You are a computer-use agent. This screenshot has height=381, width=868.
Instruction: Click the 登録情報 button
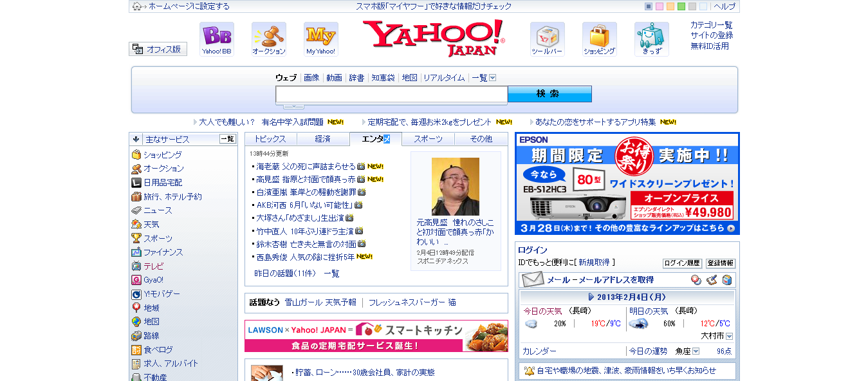[x=721, y=263]
